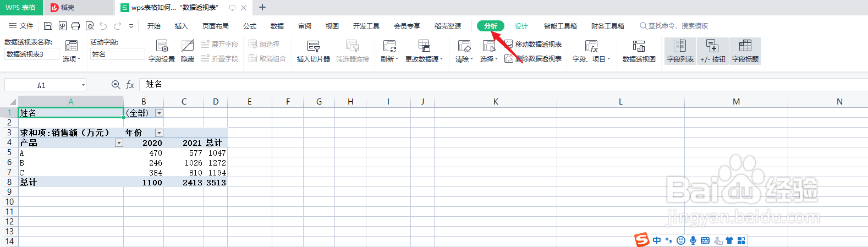The image size is (868, 247).
Task: Click the Redo arrow icon
Action: [x=117, y=26]
